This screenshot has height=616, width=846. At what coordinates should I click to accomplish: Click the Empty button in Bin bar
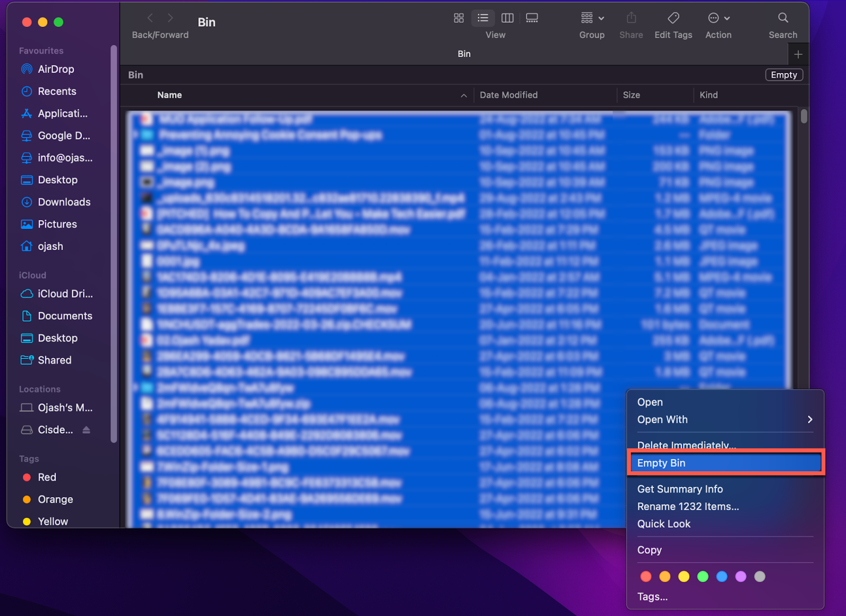pyautogui.click(x=784, y=75)
